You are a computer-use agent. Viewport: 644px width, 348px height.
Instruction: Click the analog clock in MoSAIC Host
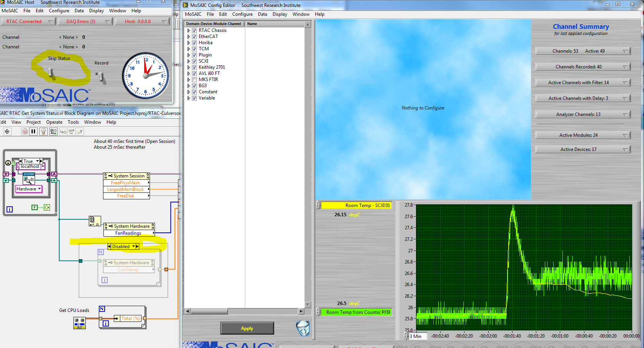pos(146,76)
